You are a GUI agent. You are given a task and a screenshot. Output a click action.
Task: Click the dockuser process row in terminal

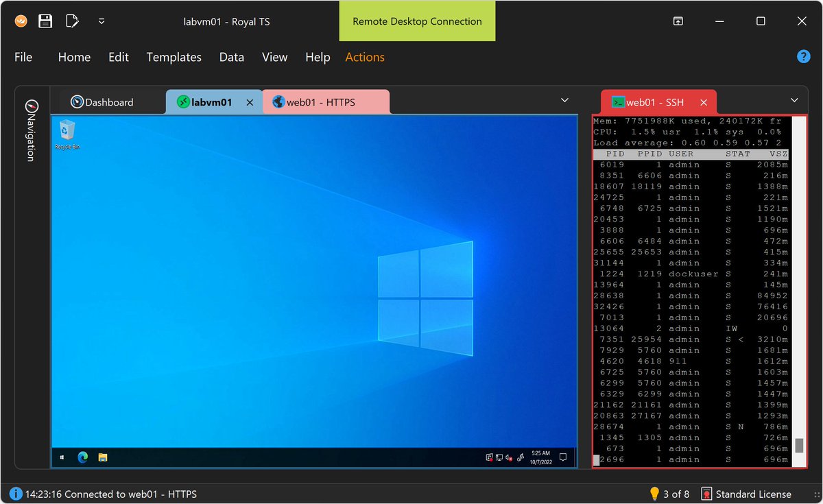pos(691,274)
